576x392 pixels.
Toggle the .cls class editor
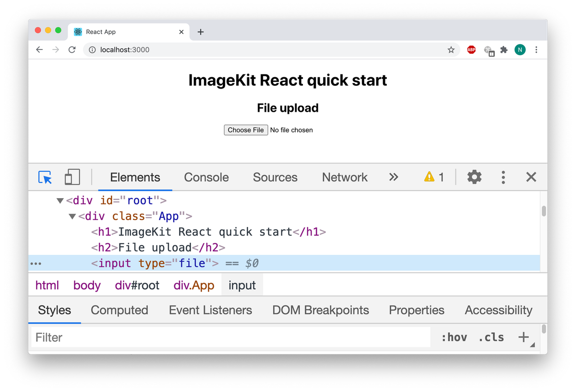point(491,337)
